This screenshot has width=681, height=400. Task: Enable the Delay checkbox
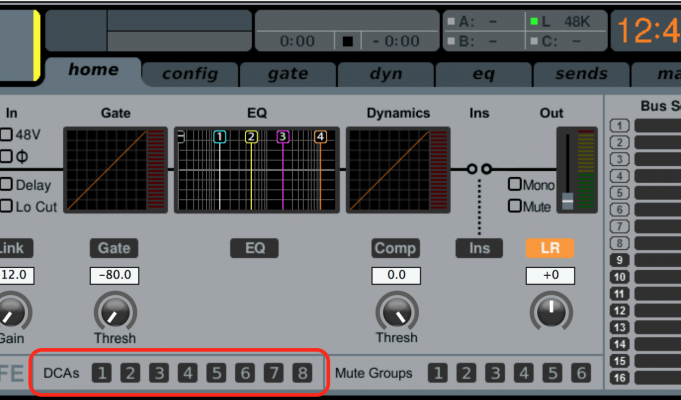[x=6, y=184]
